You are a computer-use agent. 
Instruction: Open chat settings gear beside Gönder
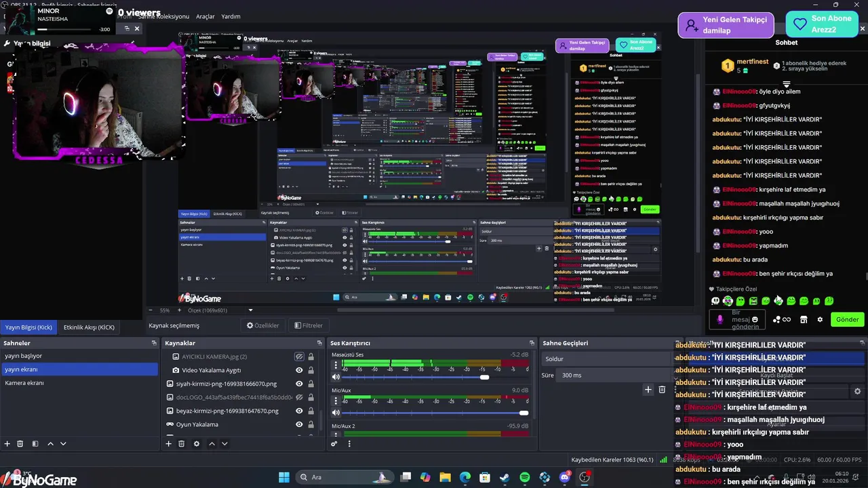tap(820, 319)
